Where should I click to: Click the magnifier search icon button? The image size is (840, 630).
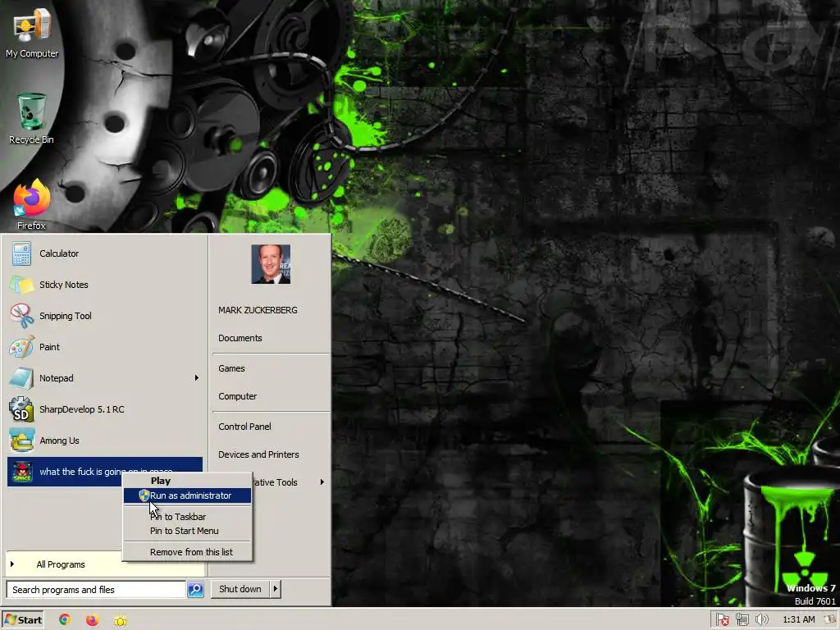(x=195, y=589)
